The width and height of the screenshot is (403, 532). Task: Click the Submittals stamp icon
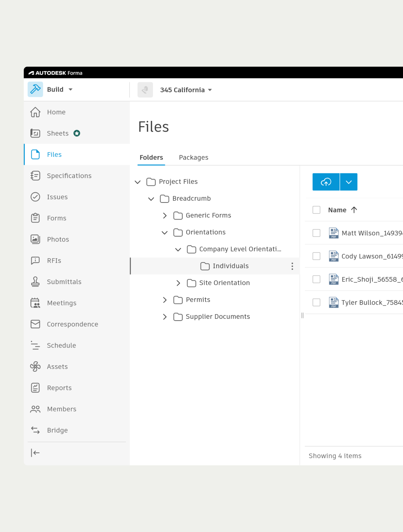coord(35,282)
